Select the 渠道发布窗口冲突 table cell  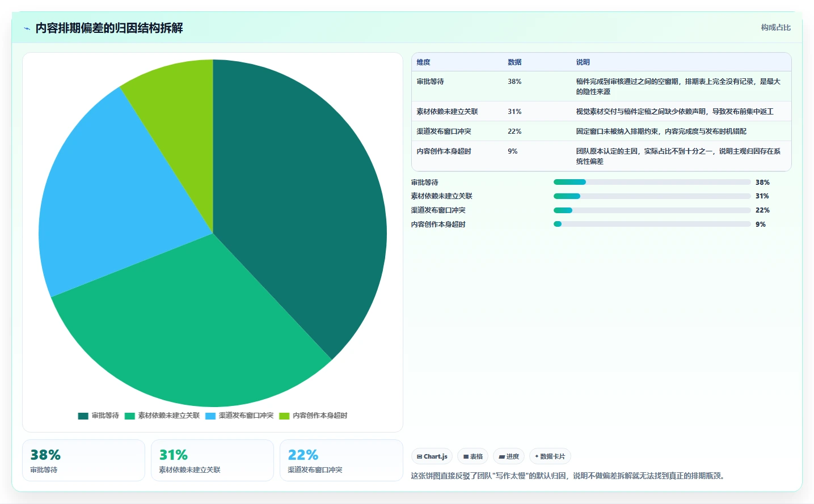coord(444,132)
